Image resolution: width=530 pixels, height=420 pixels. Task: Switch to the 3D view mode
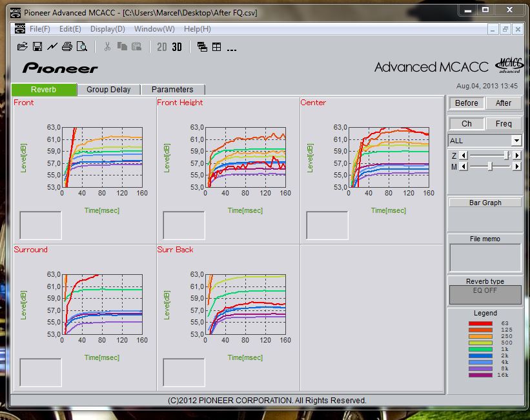(x=177, y=46)
